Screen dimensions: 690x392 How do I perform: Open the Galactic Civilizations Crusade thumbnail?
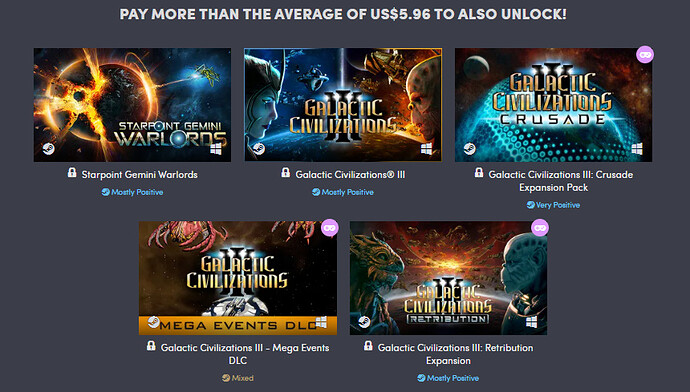(x=554, y=105)
